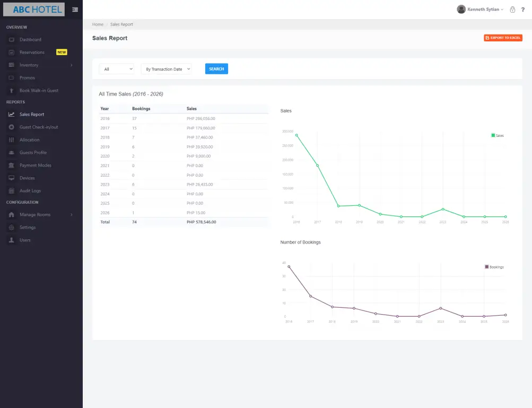The height and width of the screenshot is (408, 532).
Task: Click the Audit Logs icon
Action: (12, 191)
